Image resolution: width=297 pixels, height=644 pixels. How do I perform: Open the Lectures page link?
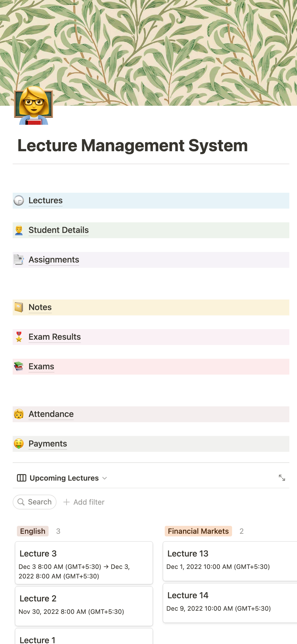pos(45,201)
